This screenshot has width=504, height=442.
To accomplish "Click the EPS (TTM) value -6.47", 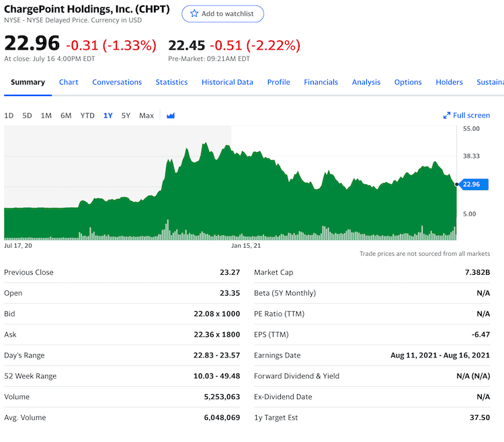I will (481, 335).
